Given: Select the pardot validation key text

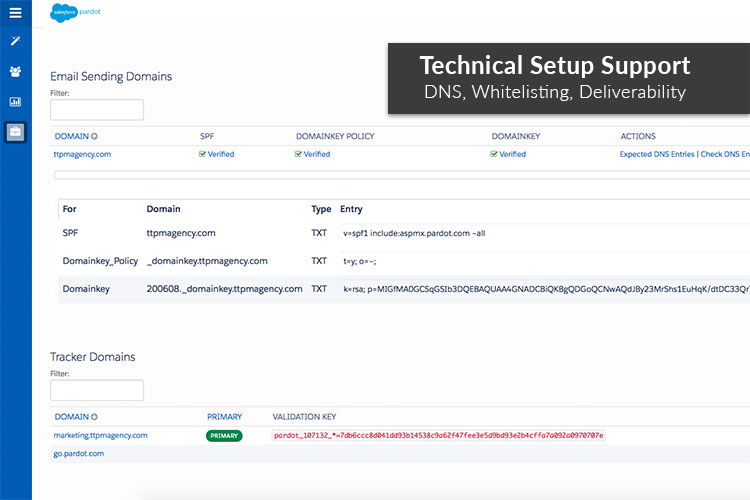Looking at the screenshot, I should pyautogui.click(x=439, y=435).
